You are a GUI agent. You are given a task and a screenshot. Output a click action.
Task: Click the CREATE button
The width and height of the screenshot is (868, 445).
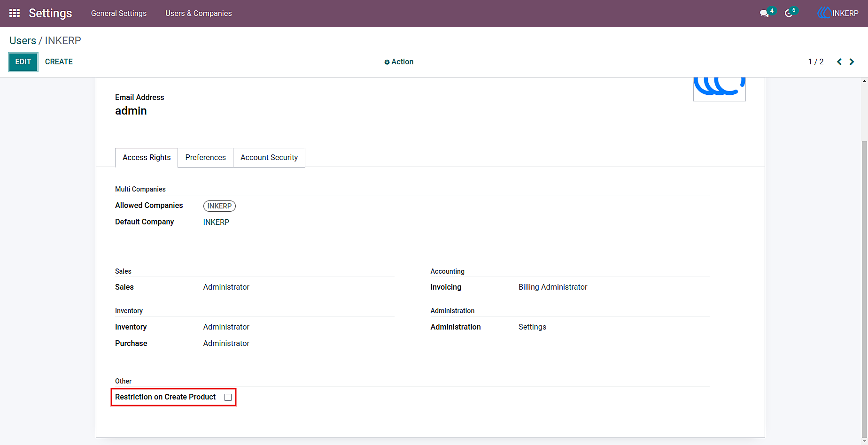[x=59, y=62]
